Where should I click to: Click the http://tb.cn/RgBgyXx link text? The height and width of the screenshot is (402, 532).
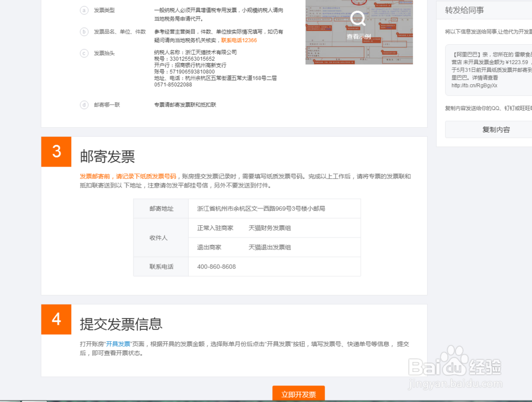(475, 86)
